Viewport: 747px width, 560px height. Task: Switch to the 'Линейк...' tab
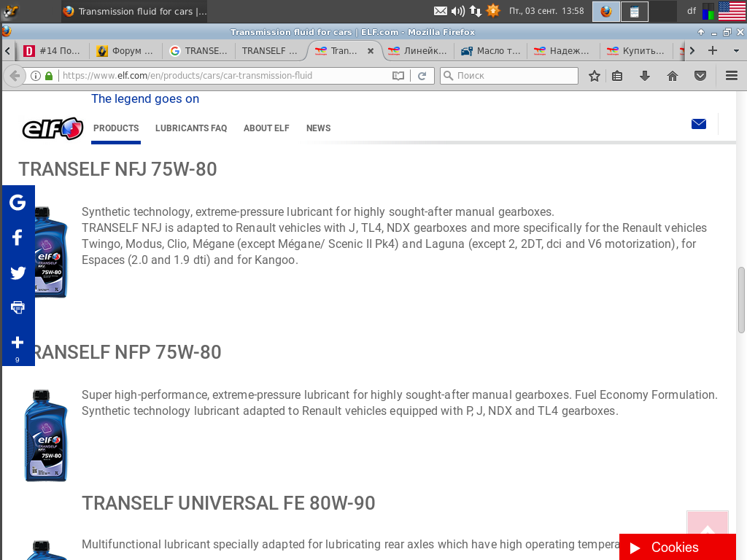pos(418,51)
